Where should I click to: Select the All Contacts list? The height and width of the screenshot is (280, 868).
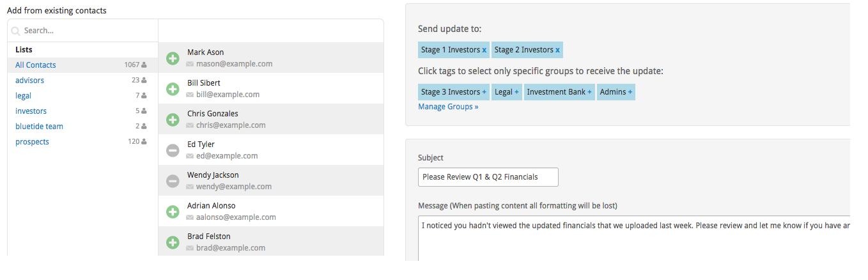36,65
